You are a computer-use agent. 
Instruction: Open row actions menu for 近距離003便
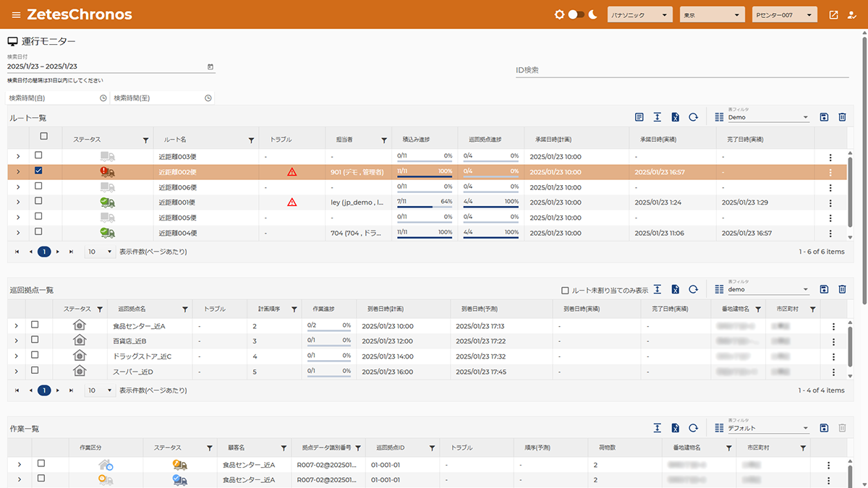pos(830,157)
